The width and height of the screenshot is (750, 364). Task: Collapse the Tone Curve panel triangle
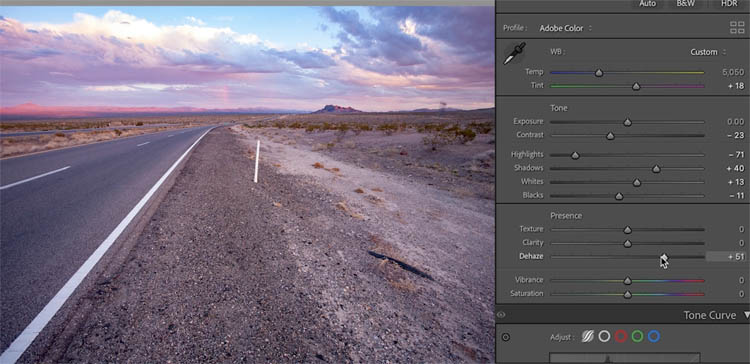[x=747, y=315]
